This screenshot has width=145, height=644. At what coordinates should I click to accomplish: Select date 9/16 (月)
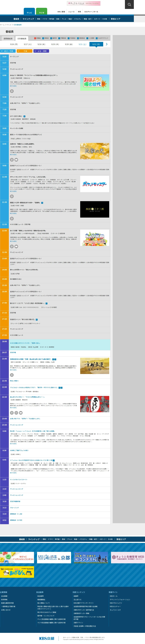pos(14,44)
